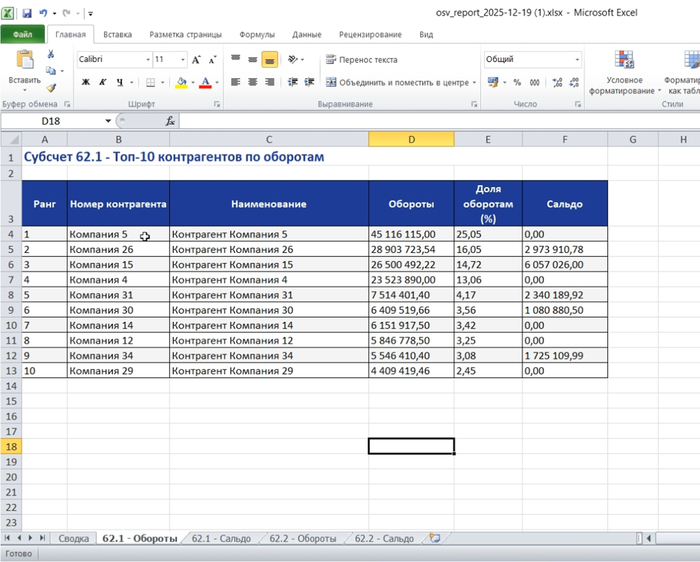The image size is (700, 562).
Task: Center text horizontally in cell
Action: pos(253,82)
